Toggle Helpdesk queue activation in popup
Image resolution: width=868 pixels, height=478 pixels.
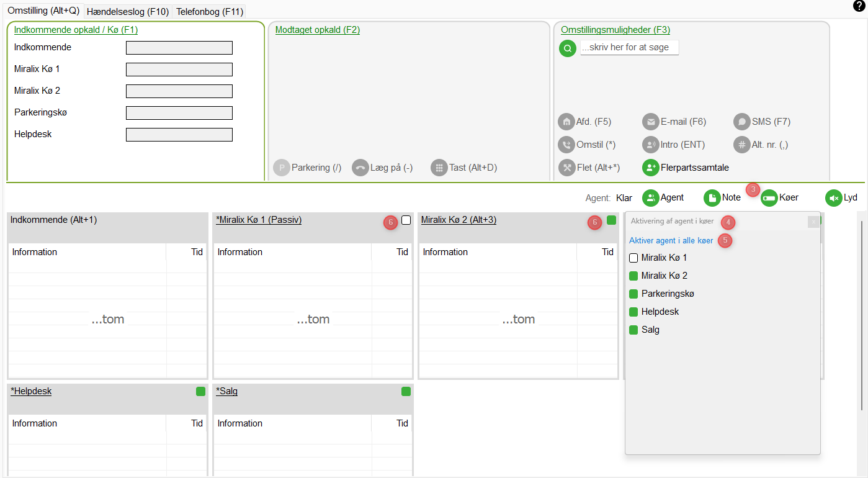point(633,312)
